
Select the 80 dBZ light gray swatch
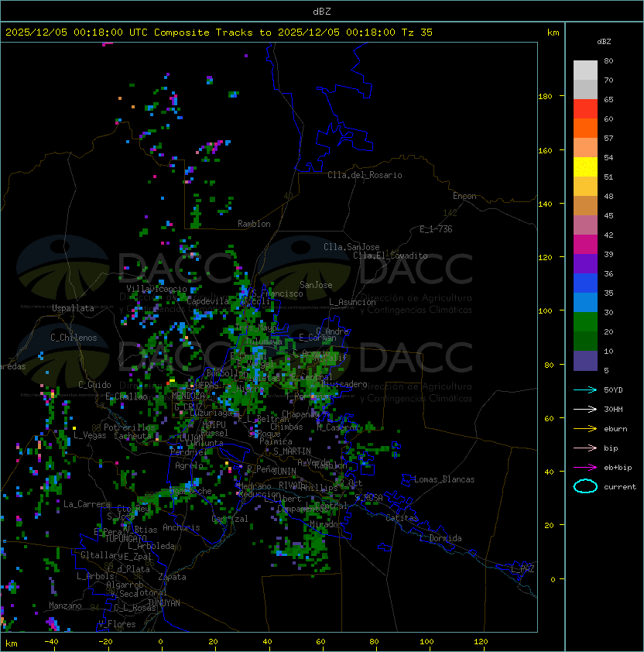(x=585, y=70)
